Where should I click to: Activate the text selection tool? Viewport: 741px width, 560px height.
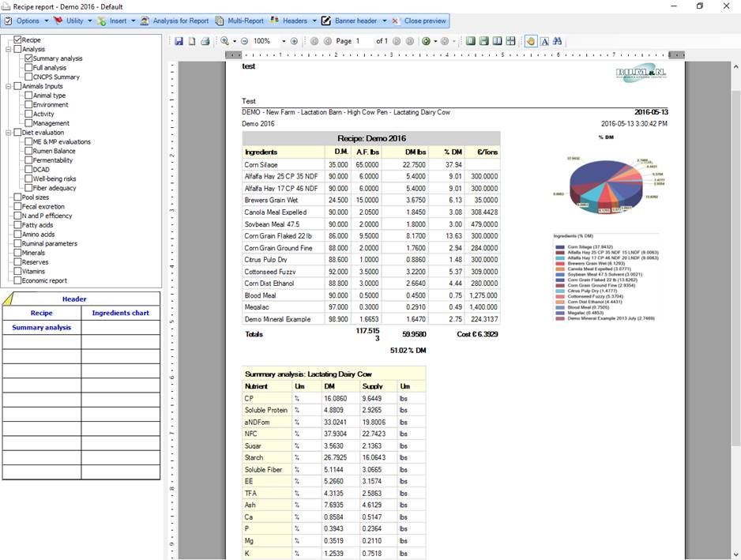(x=544, y=41)
